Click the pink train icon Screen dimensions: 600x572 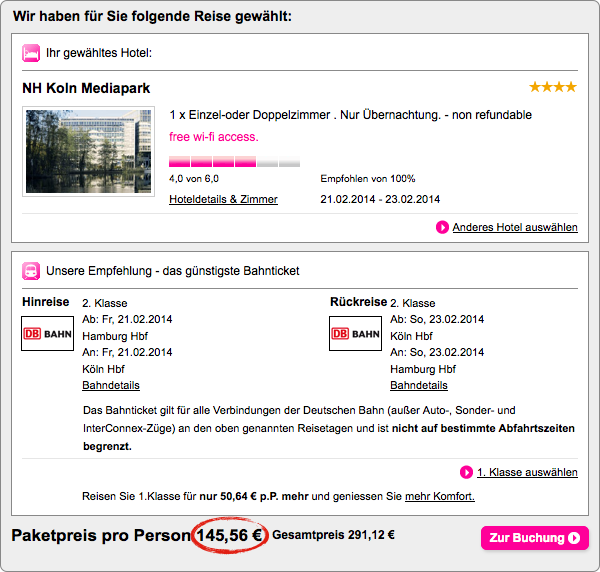click(x=31, y=270)
